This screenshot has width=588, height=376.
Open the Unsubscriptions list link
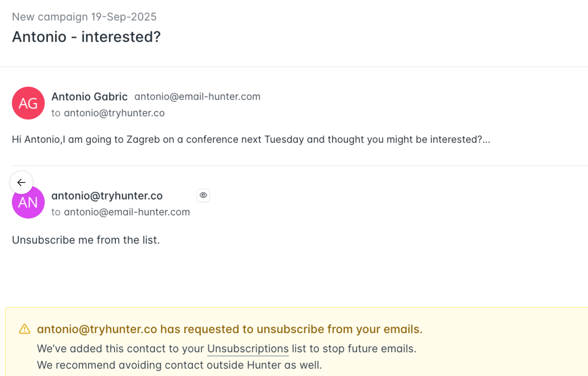point(248,349)
